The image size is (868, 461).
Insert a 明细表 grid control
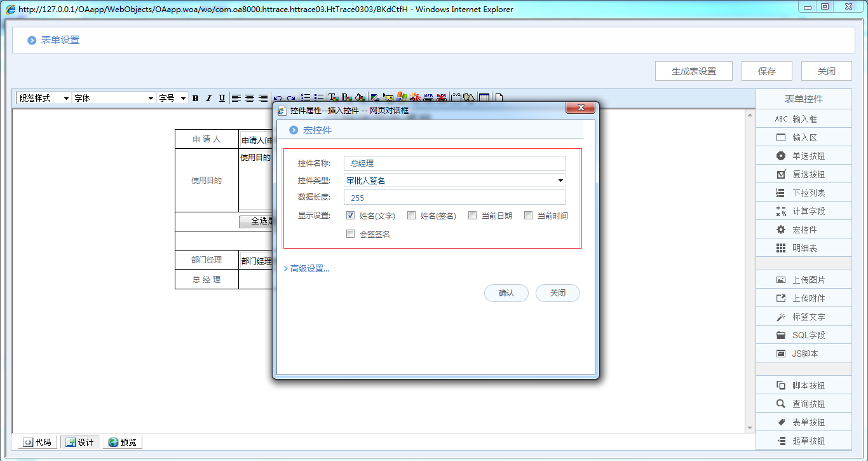coord(803,248)
